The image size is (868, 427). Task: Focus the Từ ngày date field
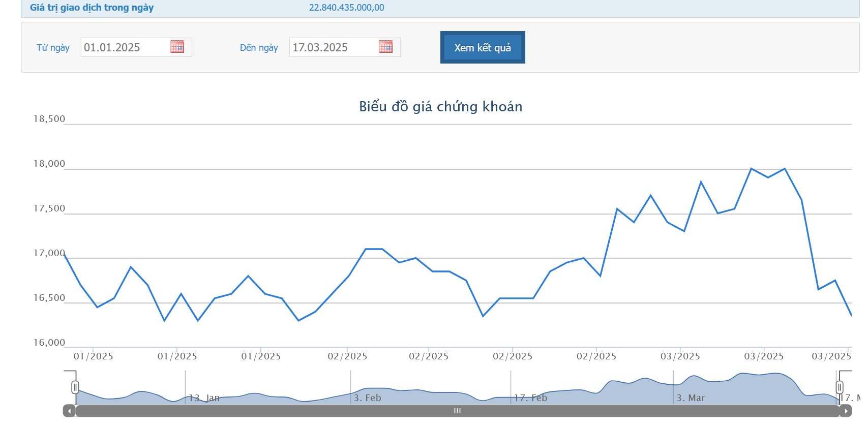tap(125, 47)
